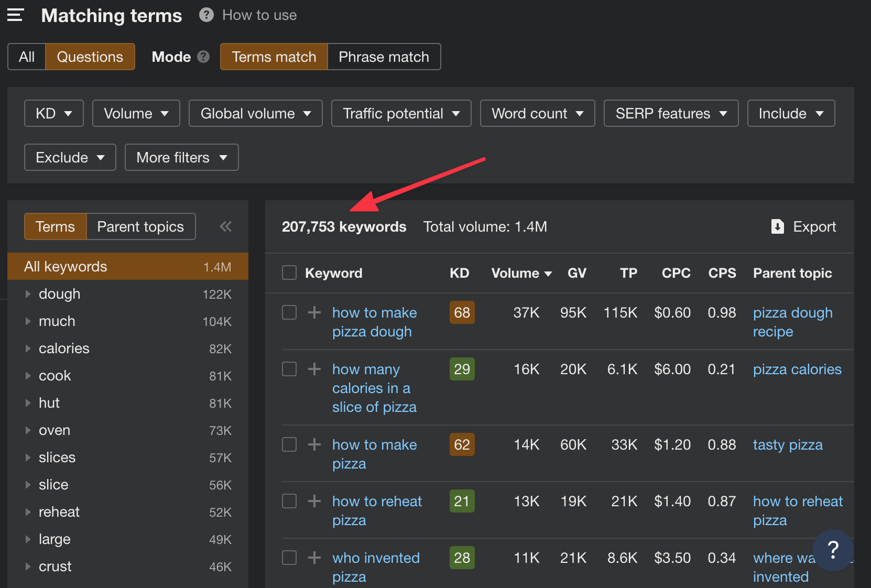This screenshot has height=588, width=871.
Task: Check the 'how to make pizza dough' row
Action: pyautogui.click(x=289, y=312)
